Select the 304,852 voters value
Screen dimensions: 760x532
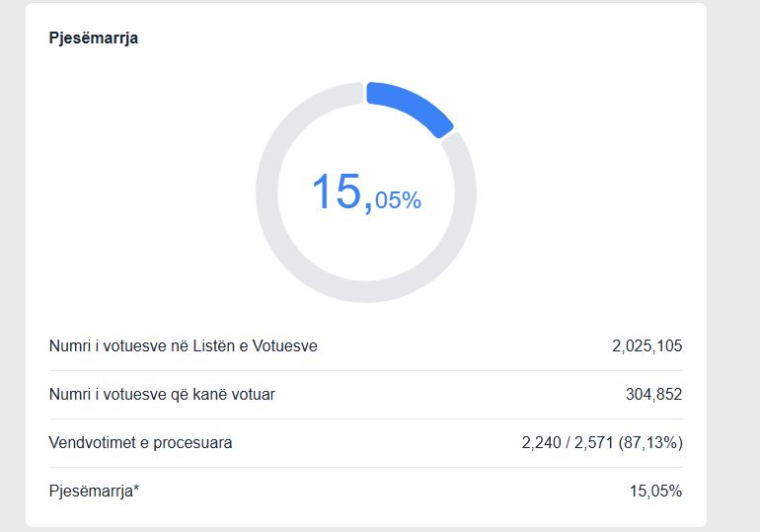point(653,395)
